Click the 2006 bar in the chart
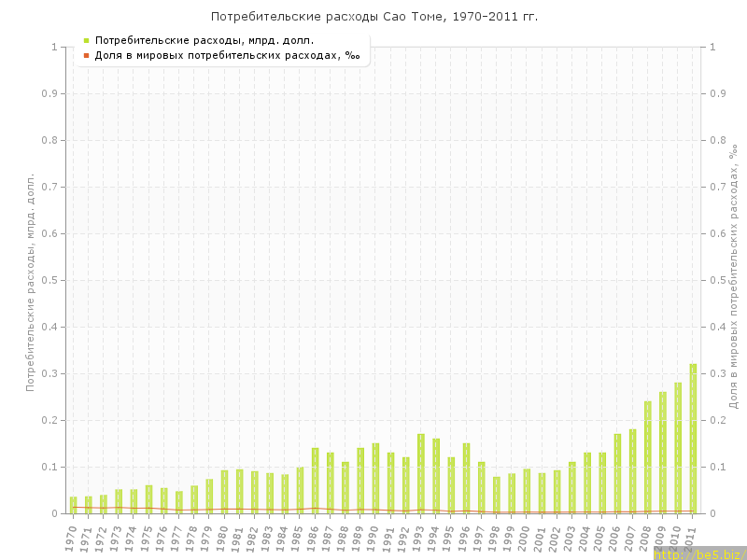This screenshot has width=747, height=560. [617, 473]
